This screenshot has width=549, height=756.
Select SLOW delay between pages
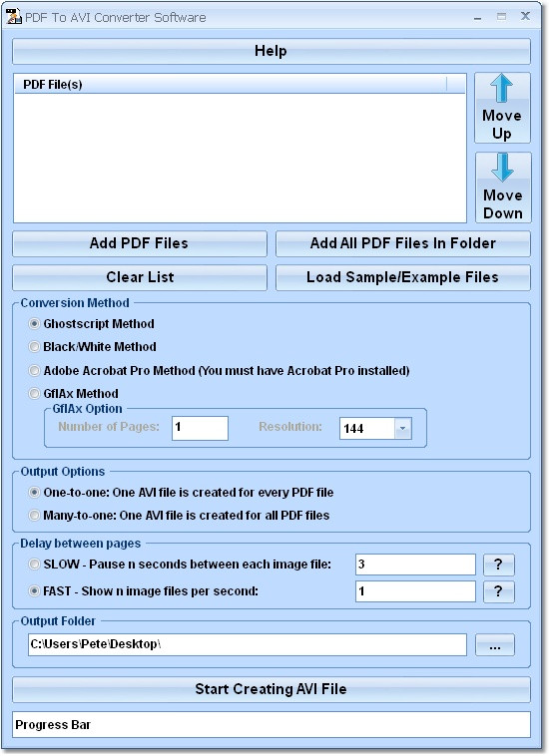(34, 565)
